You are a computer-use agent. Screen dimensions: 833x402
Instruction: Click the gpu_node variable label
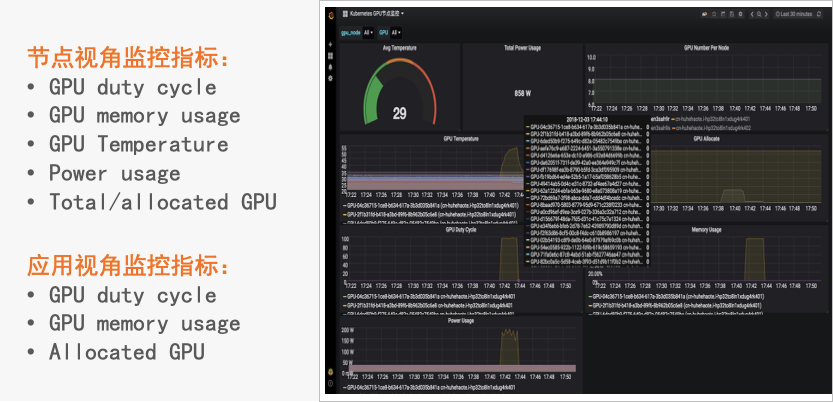[351, 33]
